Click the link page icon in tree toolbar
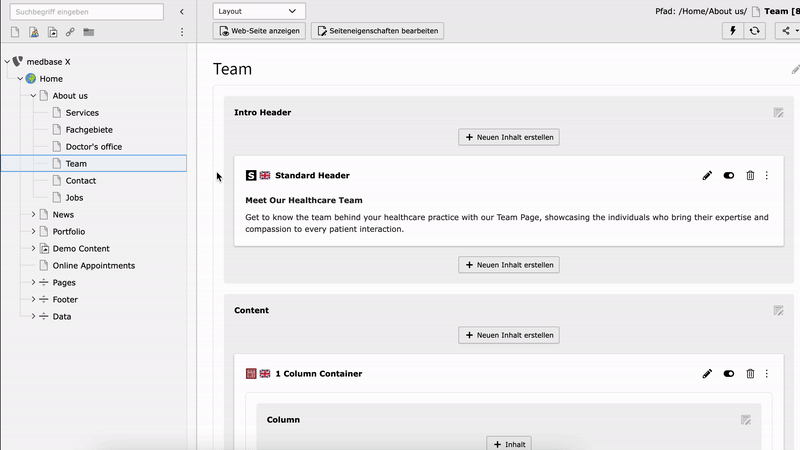Image resolution: width=800 pixels, height=450 pixels. pyautogui.click(x=70, y=32)
